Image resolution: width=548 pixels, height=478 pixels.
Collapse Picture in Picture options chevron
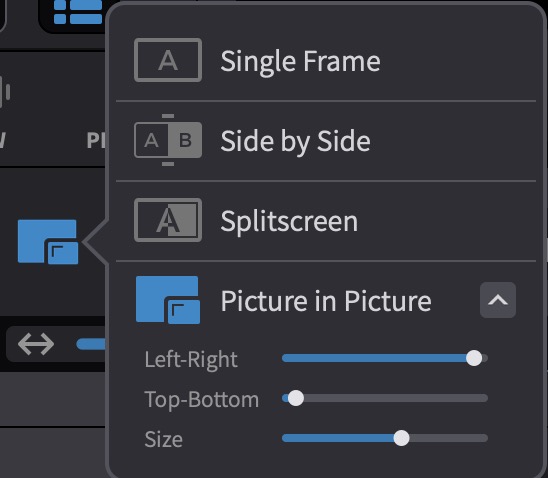498,300
